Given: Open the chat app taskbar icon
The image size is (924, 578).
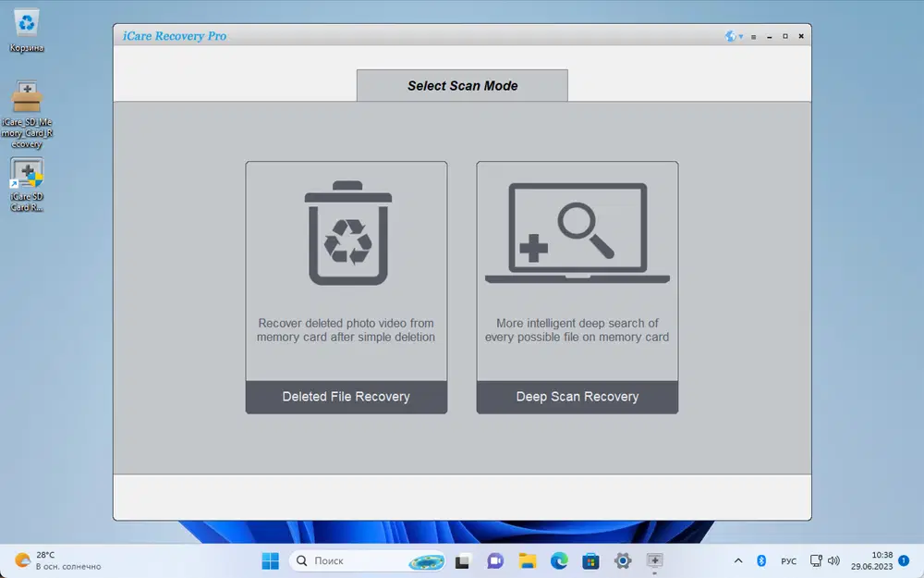Looking at the screenshot, I should coord(495,560).
